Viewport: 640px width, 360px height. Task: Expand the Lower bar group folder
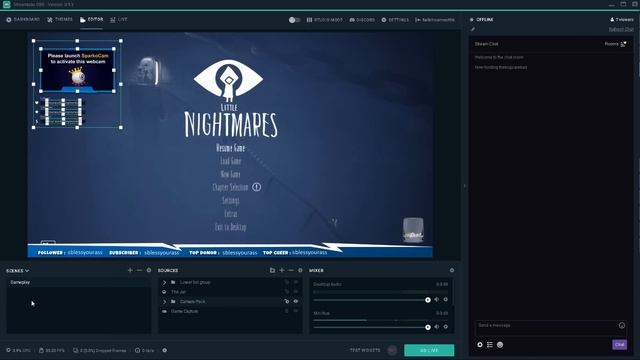click(164, 282)
